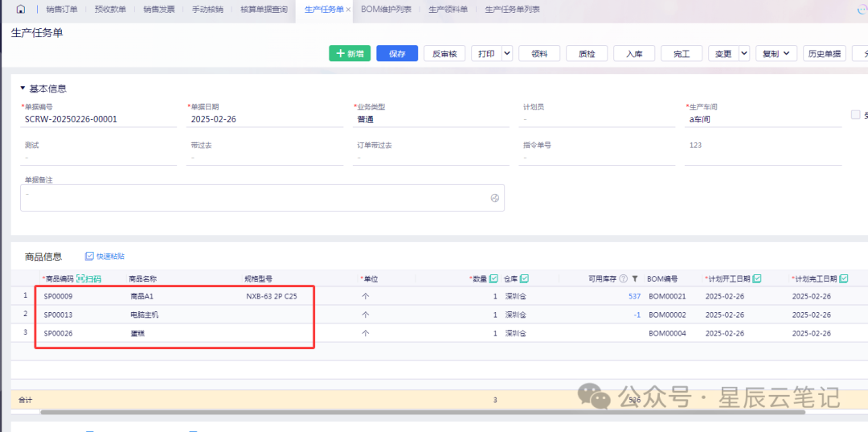Switch to the 生产领料单 tab
The width and height of the screenshot is (868, 432).
[448, 10]
